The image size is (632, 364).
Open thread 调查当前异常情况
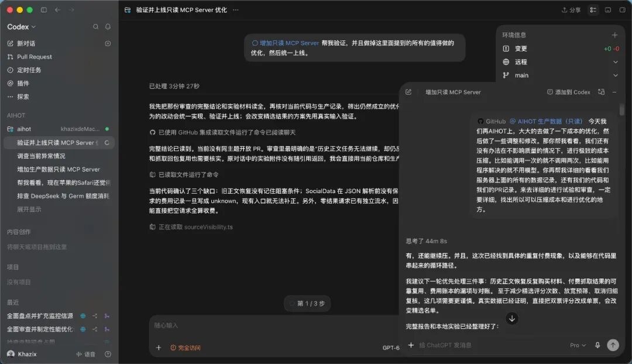[41, 156]
